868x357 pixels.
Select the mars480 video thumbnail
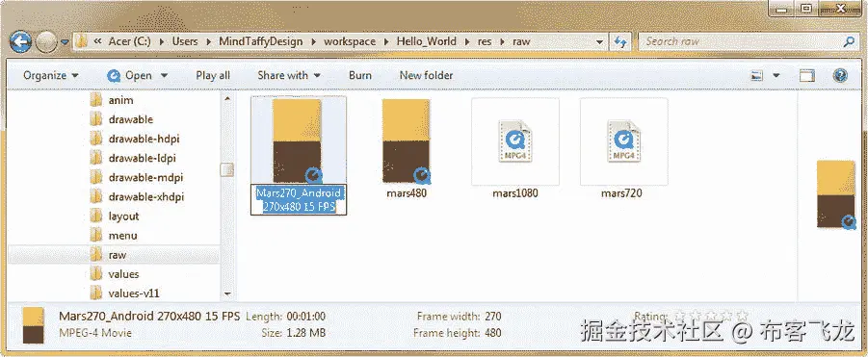[407, 140]
